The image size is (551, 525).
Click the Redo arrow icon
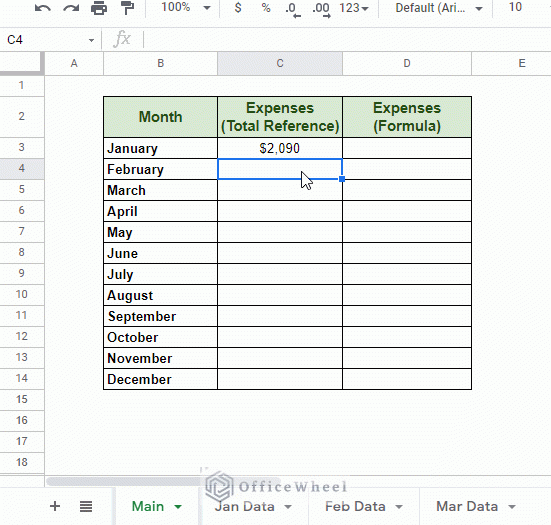[71, 8]
